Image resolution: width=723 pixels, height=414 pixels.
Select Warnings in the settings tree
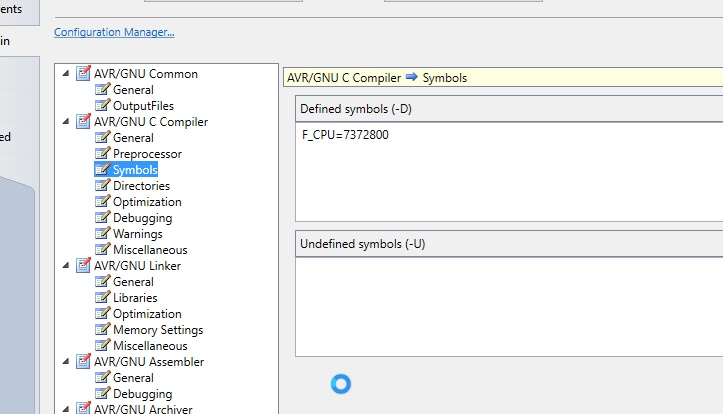[x=137, y=234]
